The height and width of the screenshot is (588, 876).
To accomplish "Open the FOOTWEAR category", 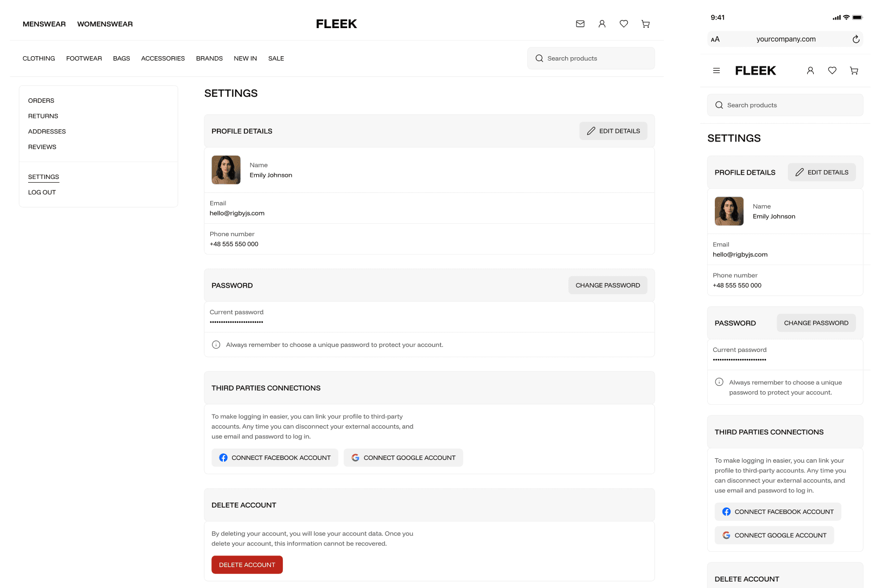I will [84, 58].
